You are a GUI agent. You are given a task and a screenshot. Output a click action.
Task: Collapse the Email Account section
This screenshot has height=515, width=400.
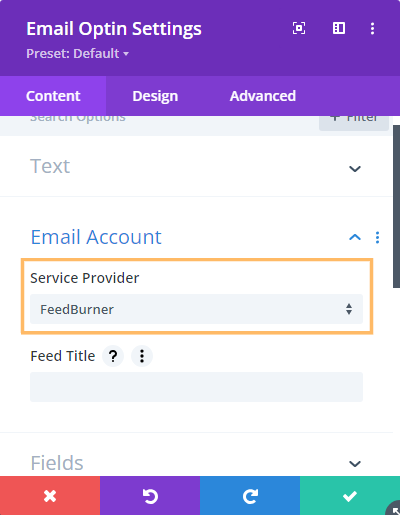pyautogui.click(x=355, y=237)
